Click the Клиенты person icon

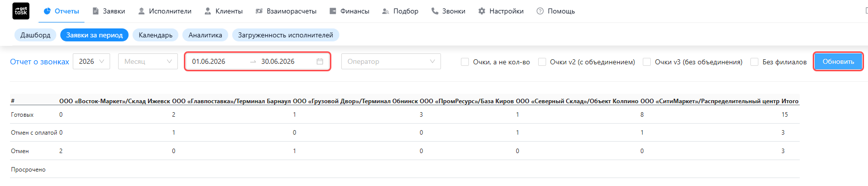point(208,11)
